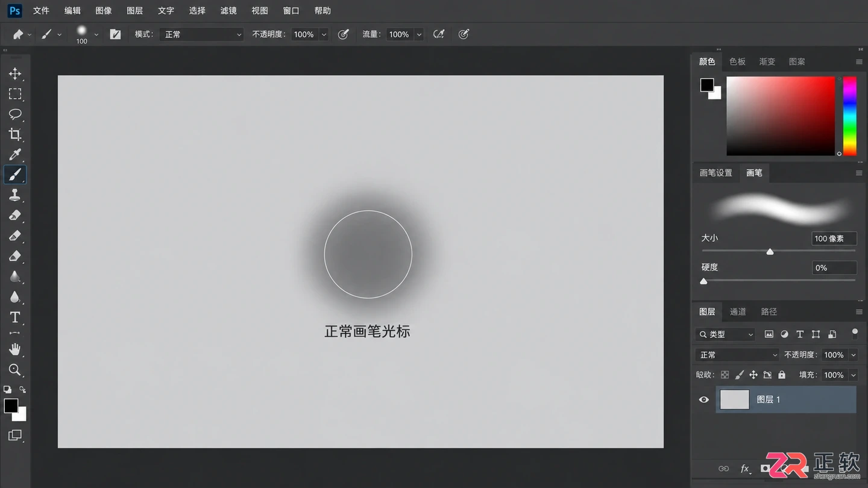Select the Brush tool in left toolbar

[x=15, y=175]
